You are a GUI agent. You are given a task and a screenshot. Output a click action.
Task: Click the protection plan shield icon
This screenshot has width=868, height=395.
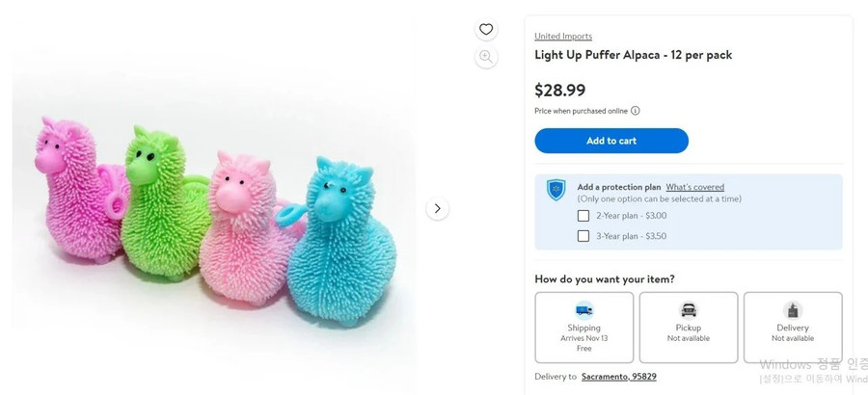click(556, 190)
